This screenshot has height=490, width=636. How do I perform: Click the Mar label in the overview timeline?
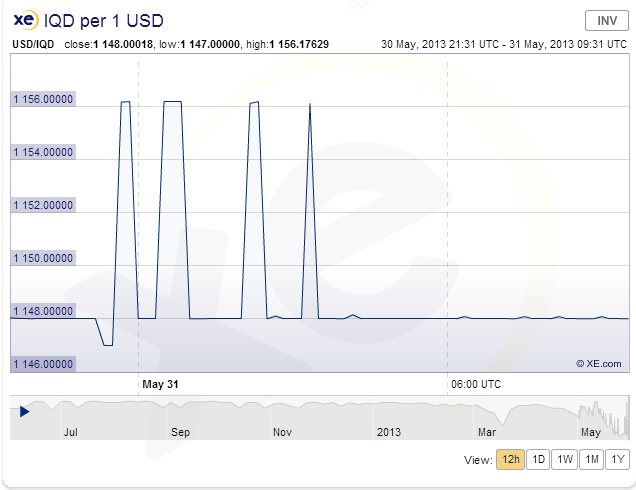(487, 432)
